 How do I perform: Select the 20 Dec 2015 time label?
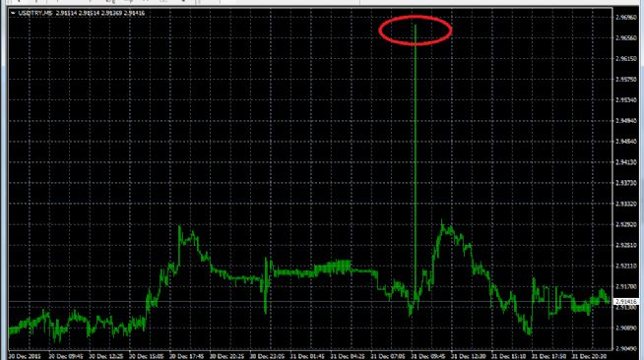click(25, 356)
